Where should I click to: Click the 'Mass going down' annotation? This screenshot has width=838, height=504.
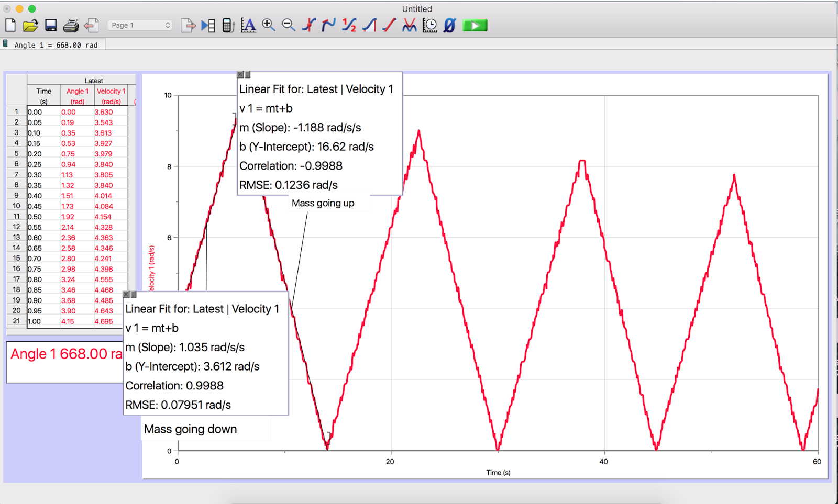point(191,429)
